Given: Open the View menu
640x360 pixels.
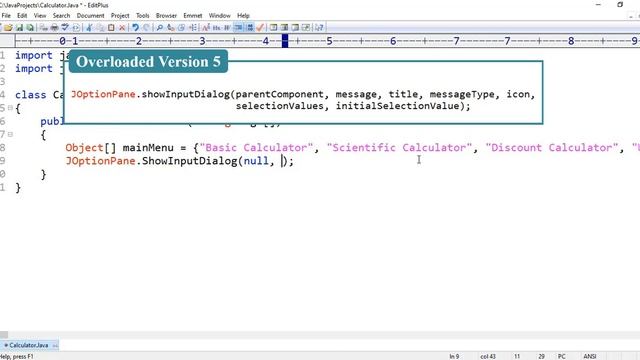Looking at the screenshot, I should click(40, 16).
